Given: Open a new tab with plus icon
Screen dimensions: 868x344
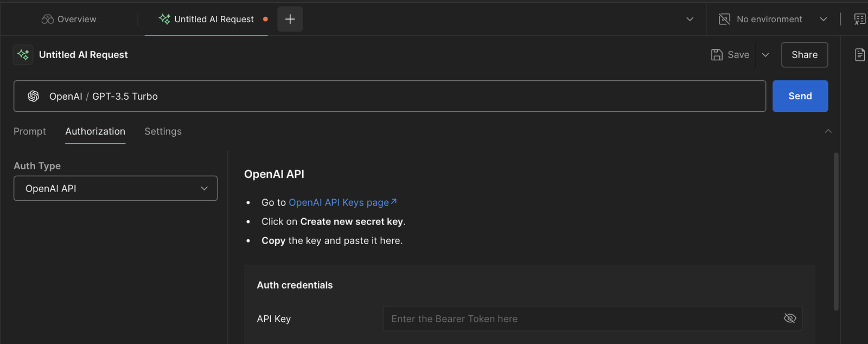Looking at the screenshot, I should point(290,20).
